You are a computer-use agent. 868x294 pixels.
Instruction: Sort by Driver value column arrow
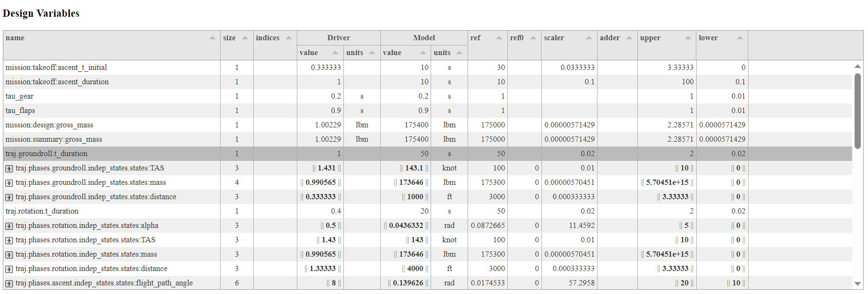click(x=335, y=53)
